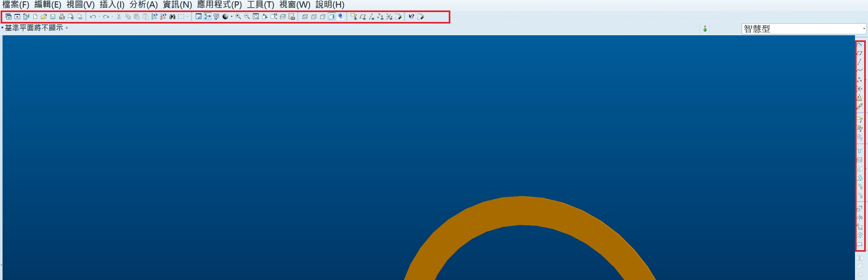Viewport: 868px width, 280px height.
Task: Expand selection box dropdown arrow
Action: tap(187, 17)
